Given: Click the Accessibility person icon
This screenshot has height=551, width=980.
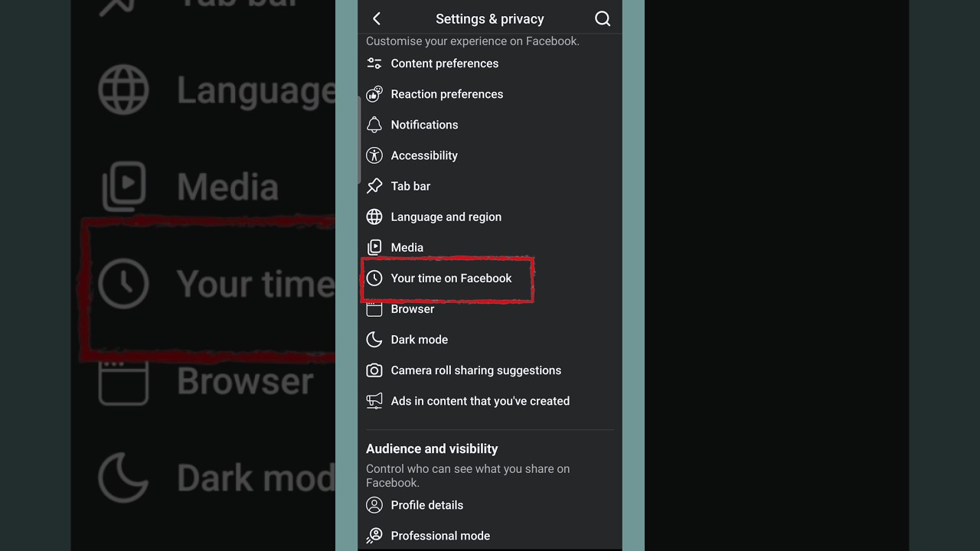Looking at the screenshot, I should [x=374, y=155].
